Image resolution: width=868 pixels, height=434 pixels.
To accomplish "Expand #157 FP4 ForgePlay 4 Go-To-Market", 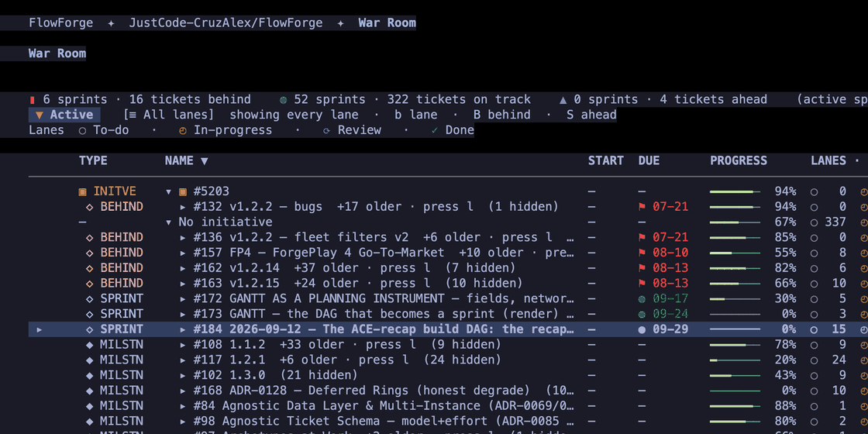I will pos(183,253).
